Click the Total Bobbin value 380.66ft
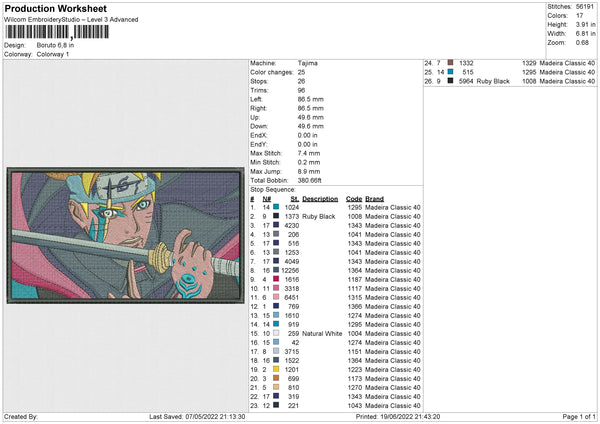 click(x=310, y=181)
